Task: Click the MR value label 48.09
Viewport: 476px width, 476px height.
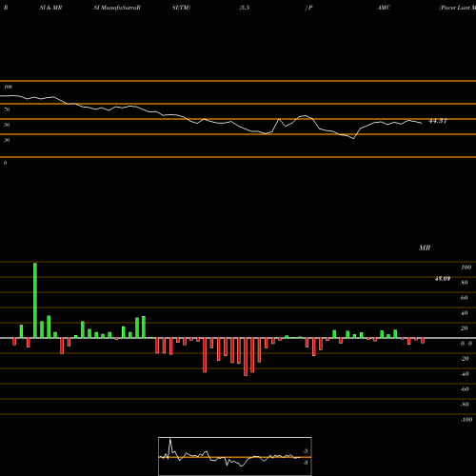Action: click(443, 279)
